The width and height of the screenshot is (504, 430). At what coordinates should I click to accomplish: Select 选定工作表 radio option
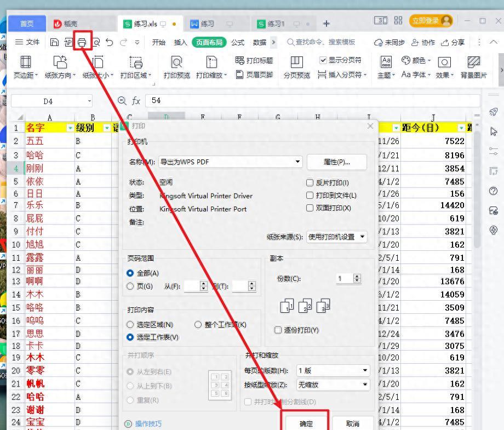coord(130,337)
